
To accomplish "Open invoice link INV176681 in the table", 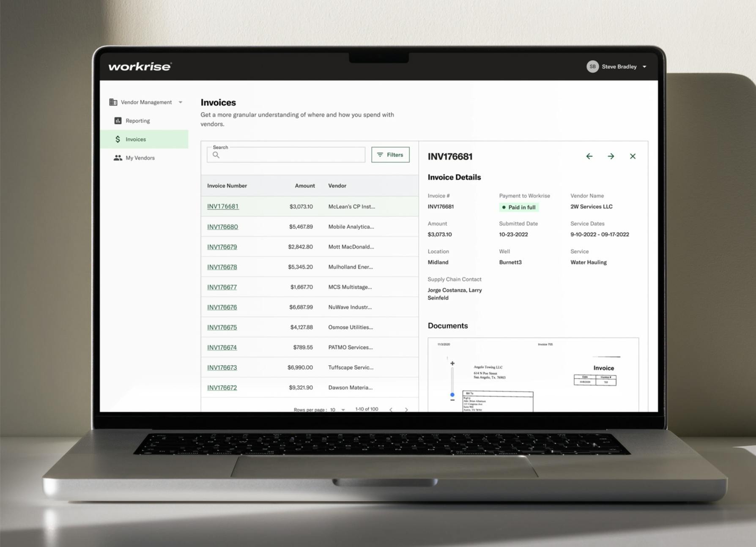I will coord(223,206).
